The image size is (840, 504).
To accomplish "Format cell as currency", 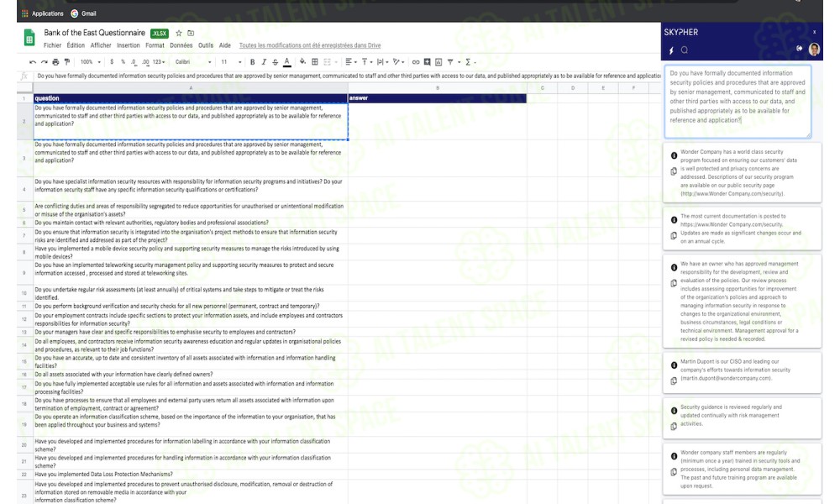I will (112, 62).
